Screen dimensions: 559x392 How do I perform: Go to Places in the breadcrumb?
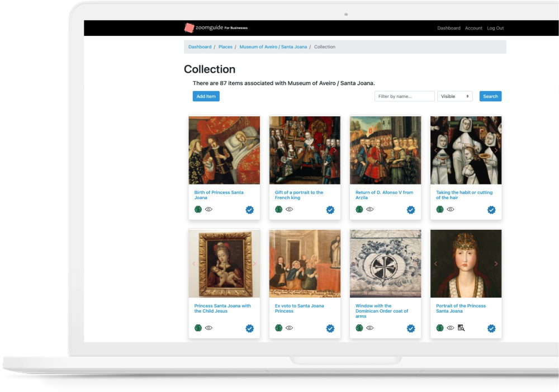(225, 47)
